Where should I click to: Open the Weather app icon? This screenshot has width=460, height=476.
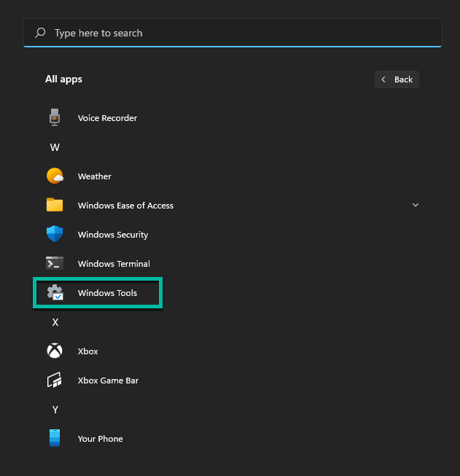pyautogui.click(x=55, y=176)
